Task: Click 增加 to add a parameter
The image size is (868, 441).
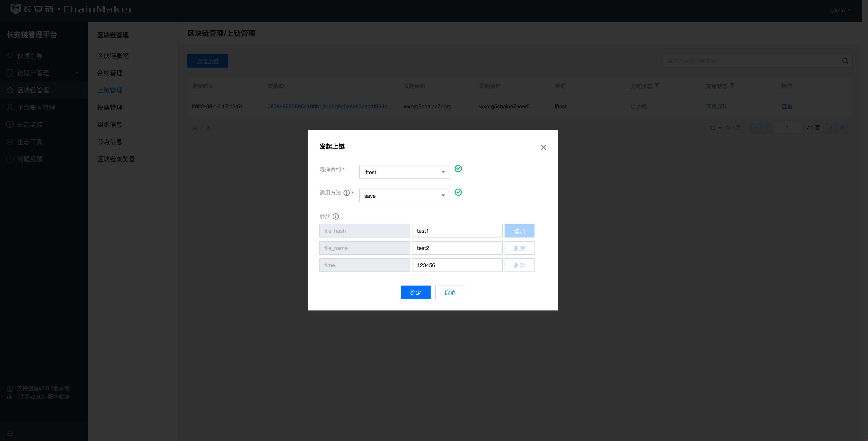Action: [x=519, y=231]
